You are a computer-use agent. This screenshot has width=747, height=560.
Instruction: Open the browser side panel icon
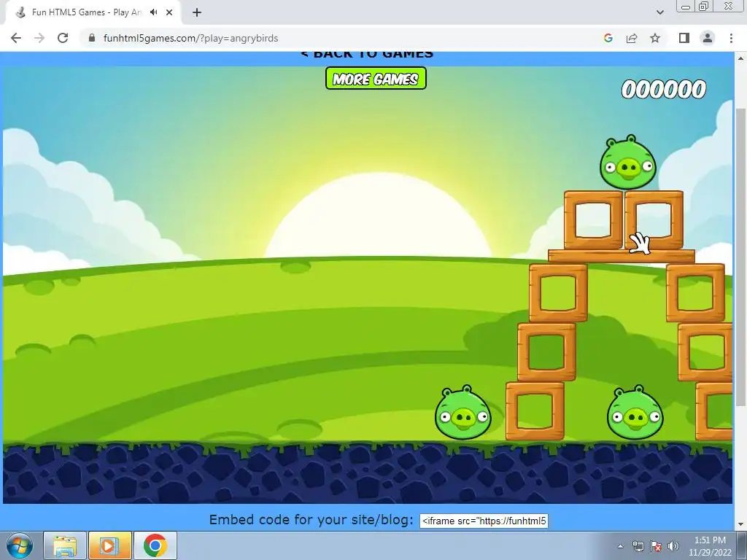coord(684,38)
